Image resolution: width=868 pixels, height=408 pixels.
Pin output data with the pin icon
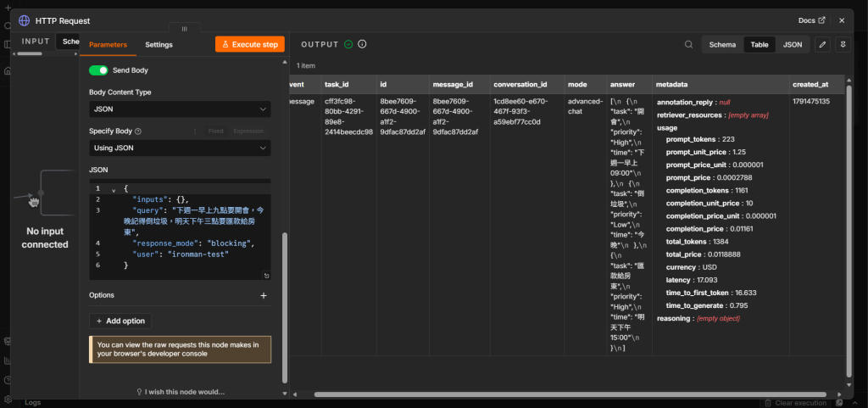[843, 45]
